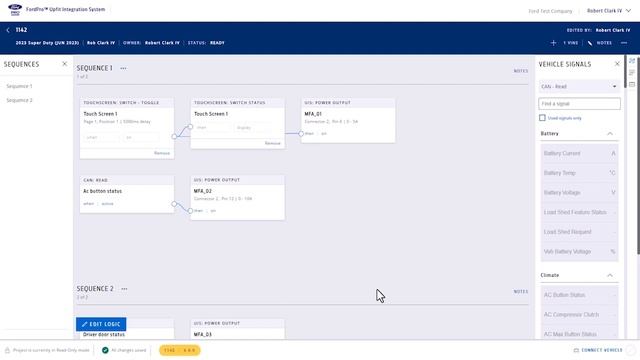Click Remove on Touchscreen Switch Status card
Image resolution: width=640 pixels, height=360 pixels.
click(272, 143)
